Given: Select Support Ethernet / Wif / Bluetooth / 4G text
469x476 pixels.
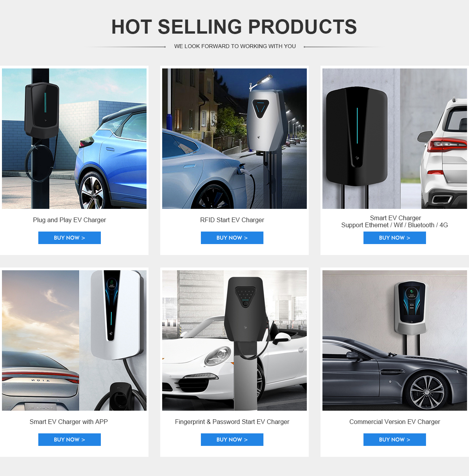Looking at the screenshot, I should coord(395,225).
